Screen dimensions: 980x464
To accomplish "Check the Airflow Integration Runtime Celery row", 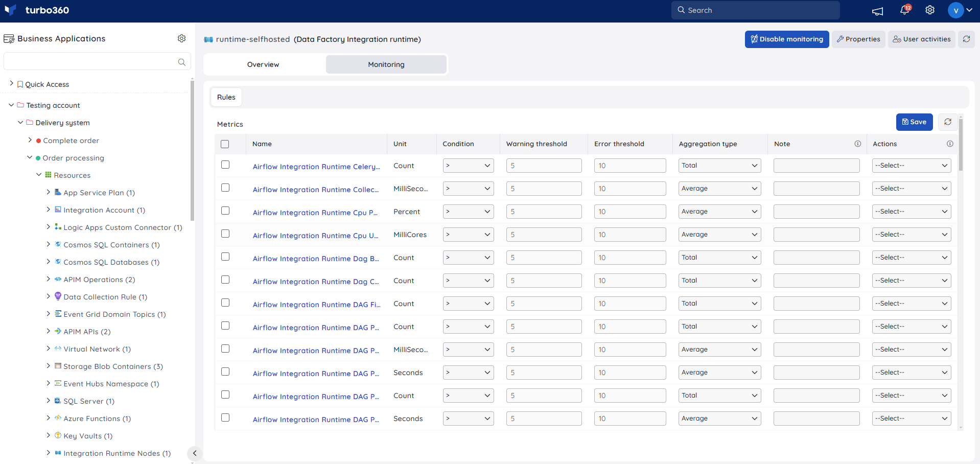I will (x=225, y=165).
